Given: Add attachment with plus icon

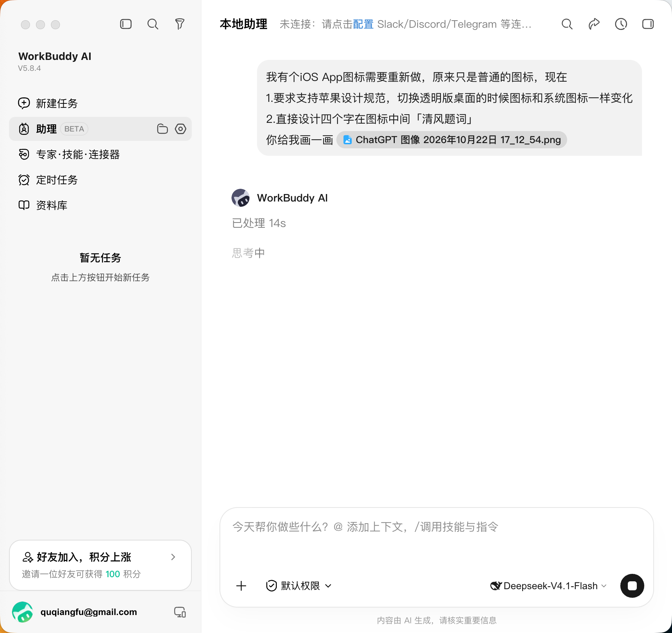Looking at the screenshot, I should click(x=242, y=586).
